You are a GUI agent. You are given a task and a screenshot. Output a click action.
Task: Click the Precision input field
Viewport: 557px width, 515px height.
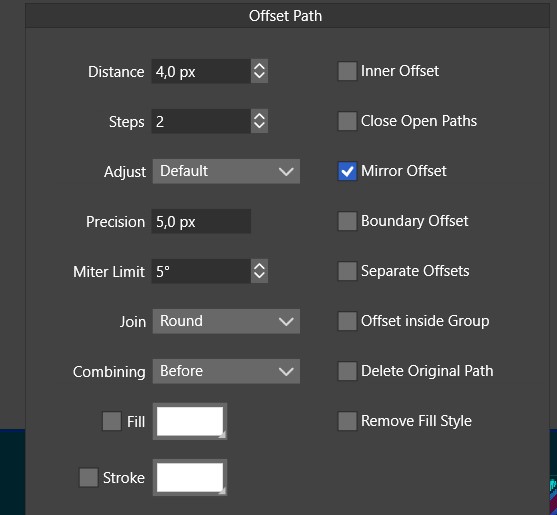[201, 222]
